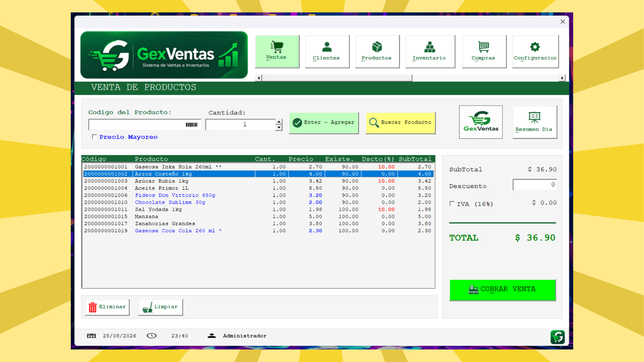Click the user icon beside Administrador
644x362 pixels.
tap(212, 336)
